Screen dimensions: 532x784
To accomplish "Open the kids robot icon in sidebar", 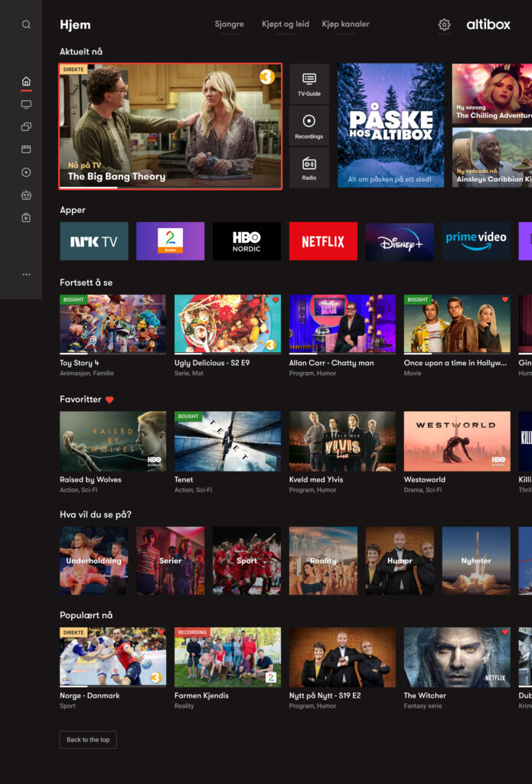I will pyautogui.click(x=26, y=195).
